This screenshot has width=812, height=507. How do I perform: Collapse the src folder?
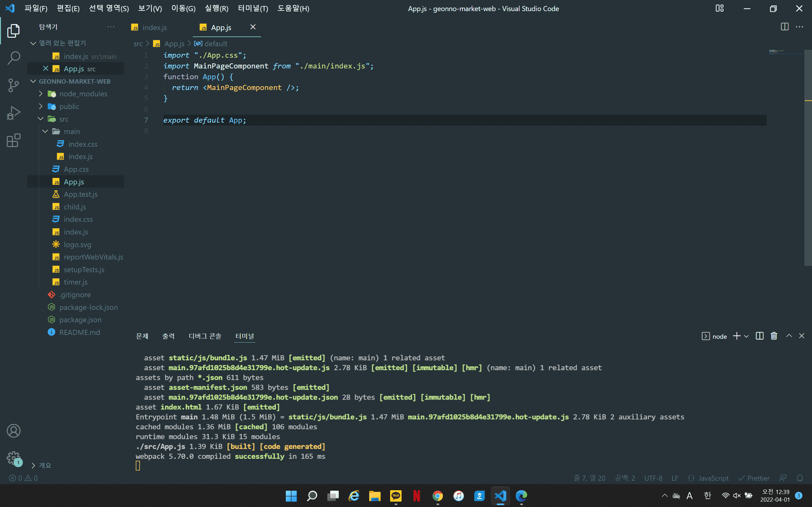pyautogui.click(x=63, y=119)
